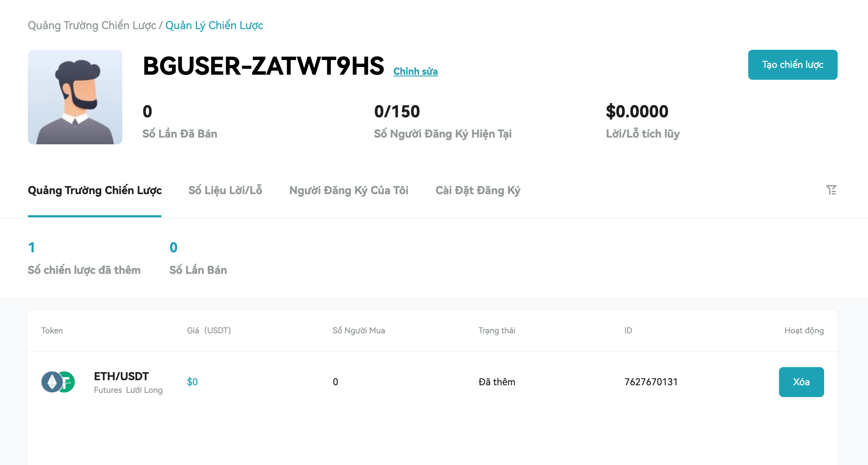Image resolution: width=868 pixels, height=465 pixels.
Task: Open Người Đăng Ký Của Tôi tab
Action: (349, 190)
